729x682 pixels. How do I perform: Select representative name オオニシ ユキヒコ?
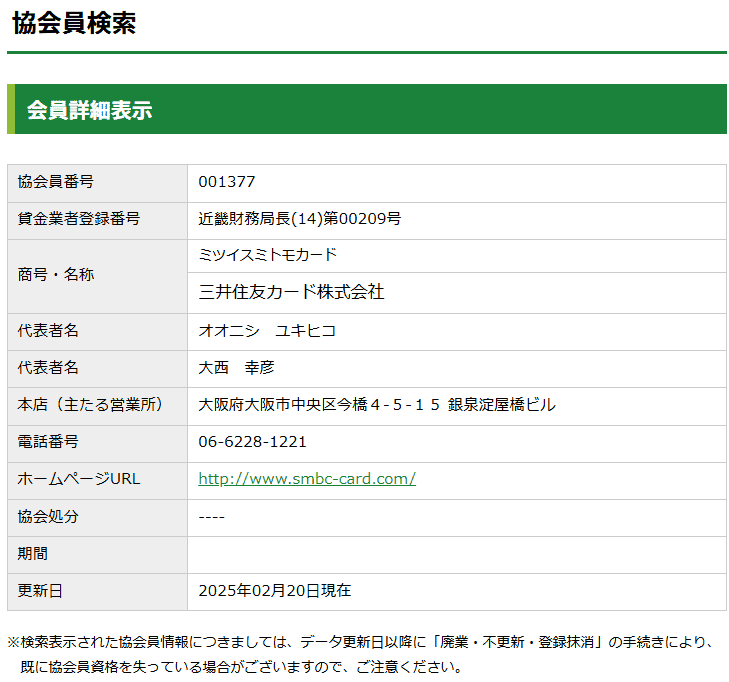267,331
